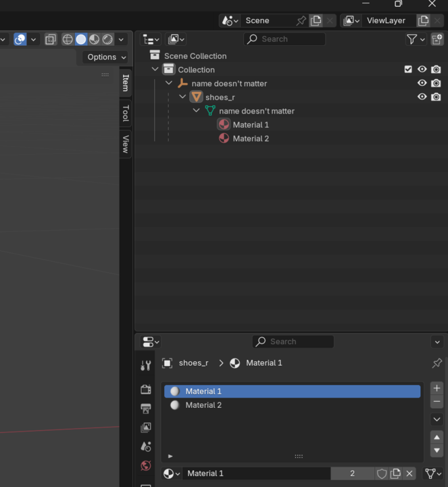This screenshot has width=448, height=487.
Task: Switch to Material Preview shading
Action: pos(95,39)
